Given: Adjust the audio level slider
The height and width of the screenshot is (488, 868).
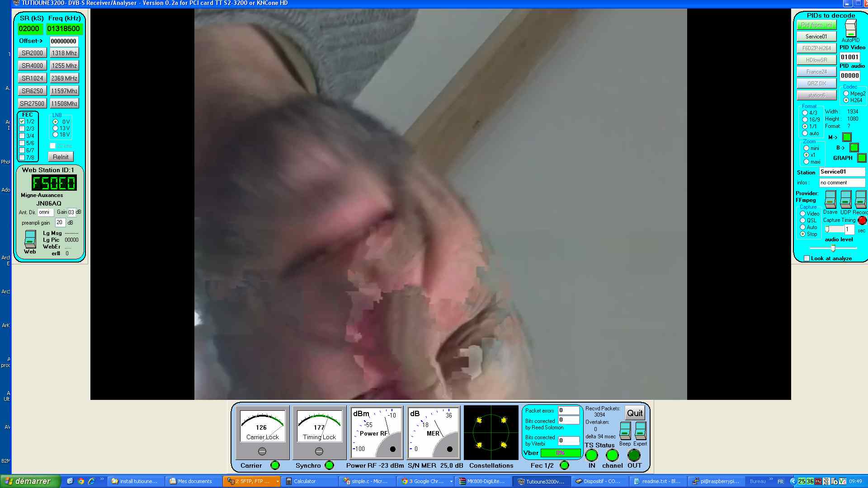Looking at the screenshot, I should coord(833,248).
